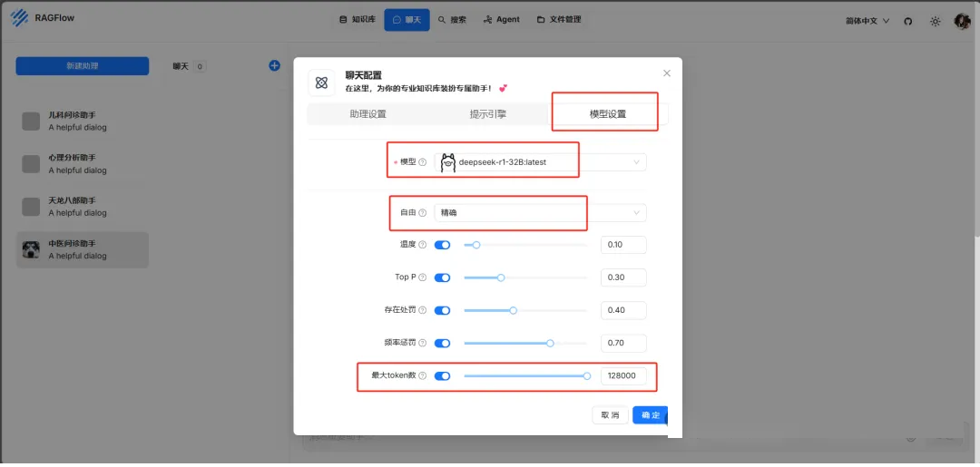Toggle the 最大token数 switch
The width and height of the screenshot is (980, 467).
pos(442,375)
